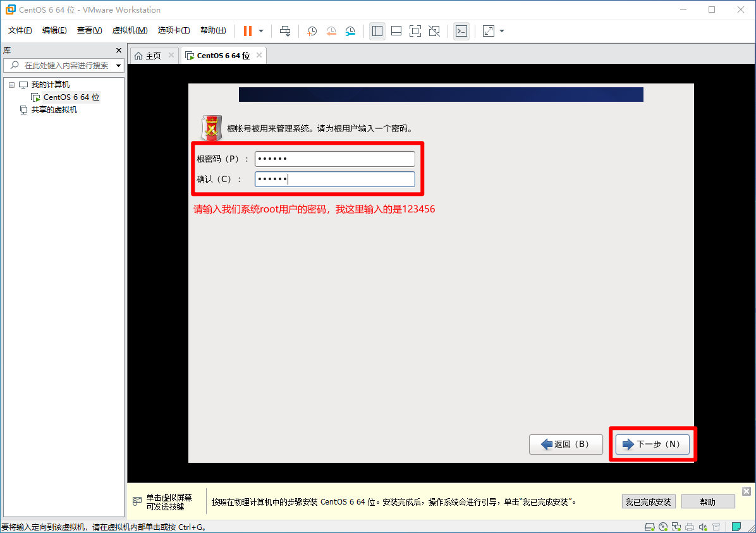Click the hard disk status icon

649,527
